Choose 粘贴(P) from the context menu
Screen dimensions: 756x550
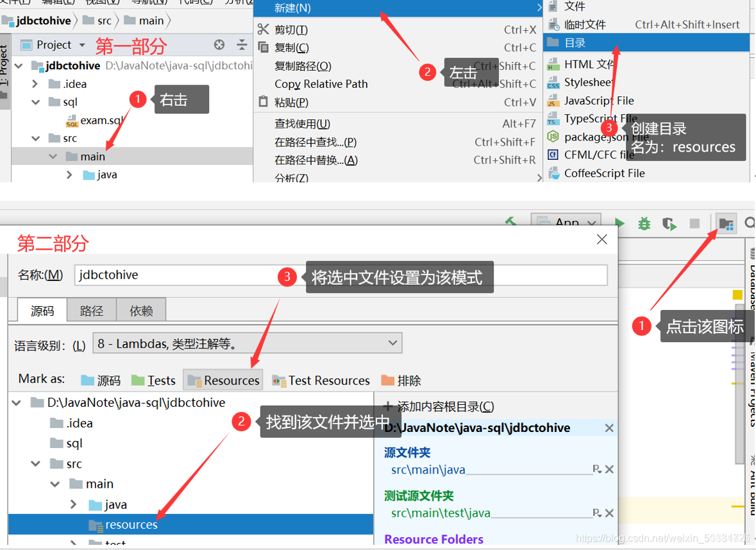(x=398, y=102)
